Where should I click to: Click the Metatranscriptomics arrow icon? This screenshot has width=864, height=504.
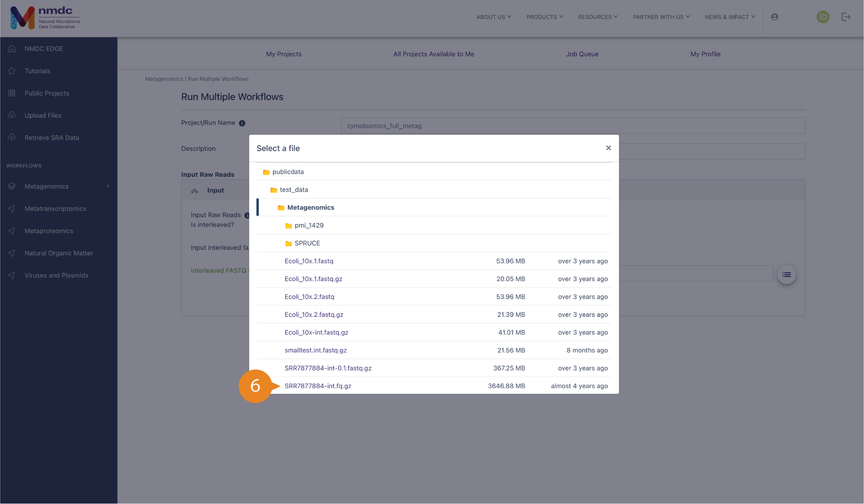point(12,208)
